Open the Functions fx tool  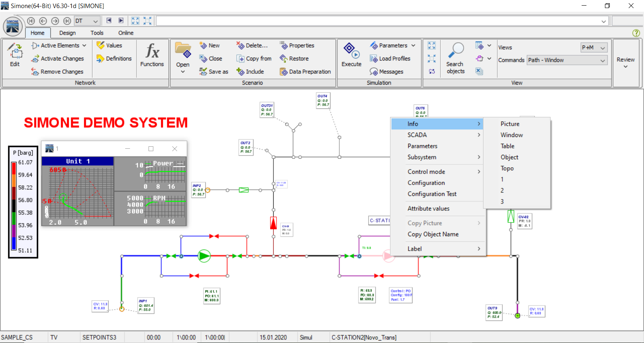click(x=152, y=55)
